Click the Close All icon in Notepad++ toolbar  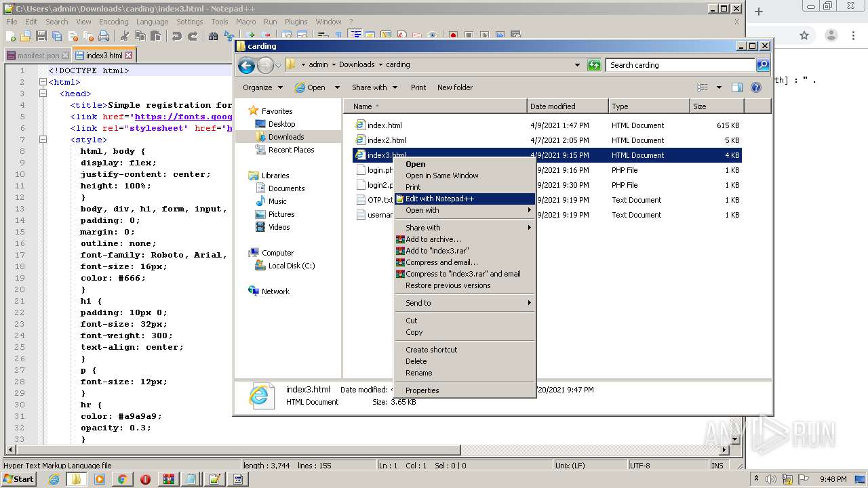tap(88, 35)
